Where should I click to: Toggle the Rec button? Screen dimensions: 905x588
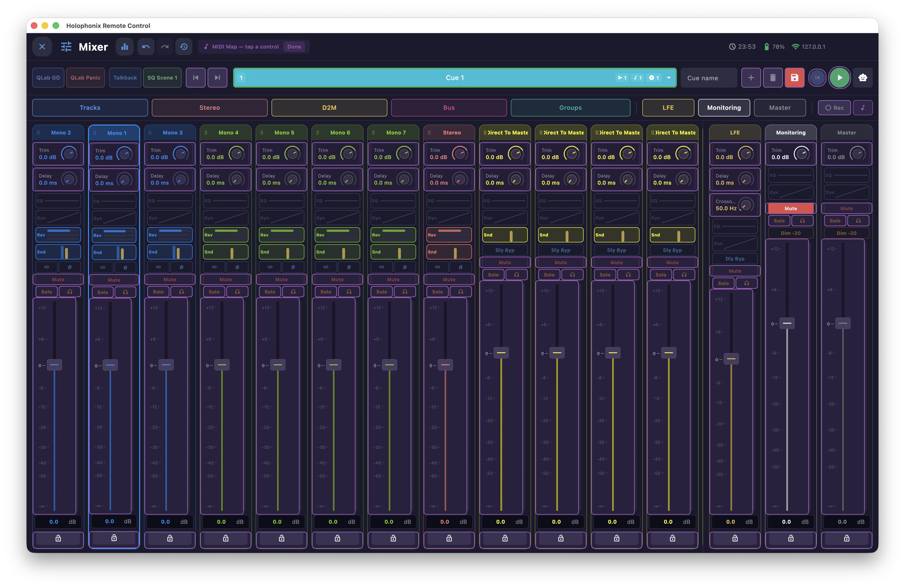point(834,108)
